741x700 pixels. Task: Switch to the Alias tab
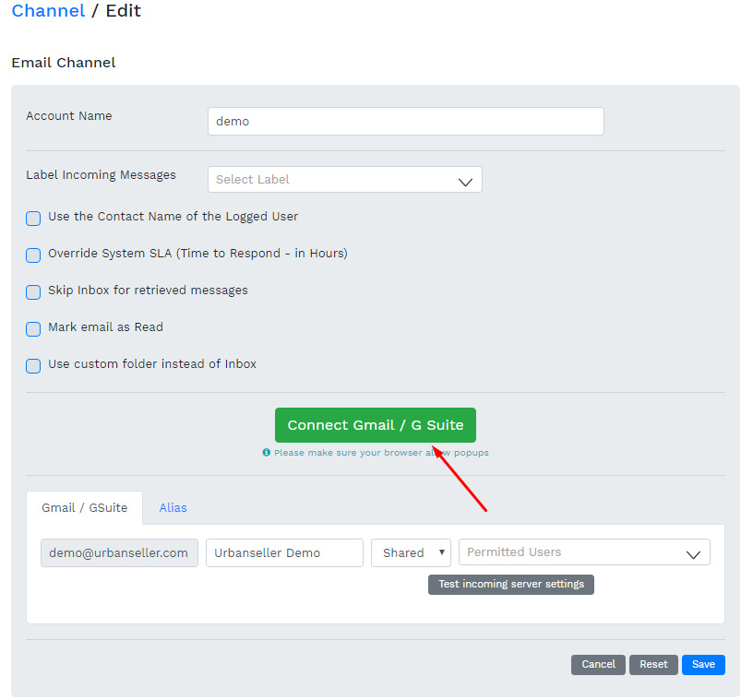click(x=173, y=507)
